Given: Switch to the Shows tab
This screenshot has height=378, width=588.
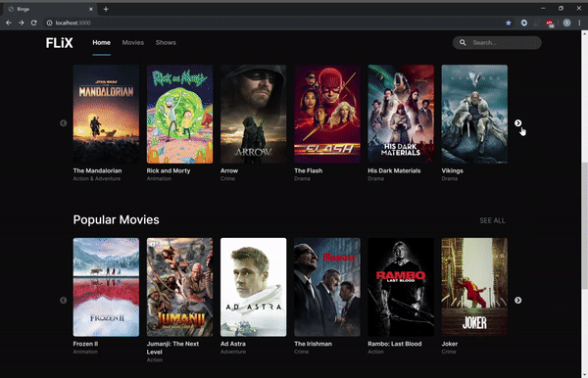Looking at the screenshot, I should pos(166,43).
